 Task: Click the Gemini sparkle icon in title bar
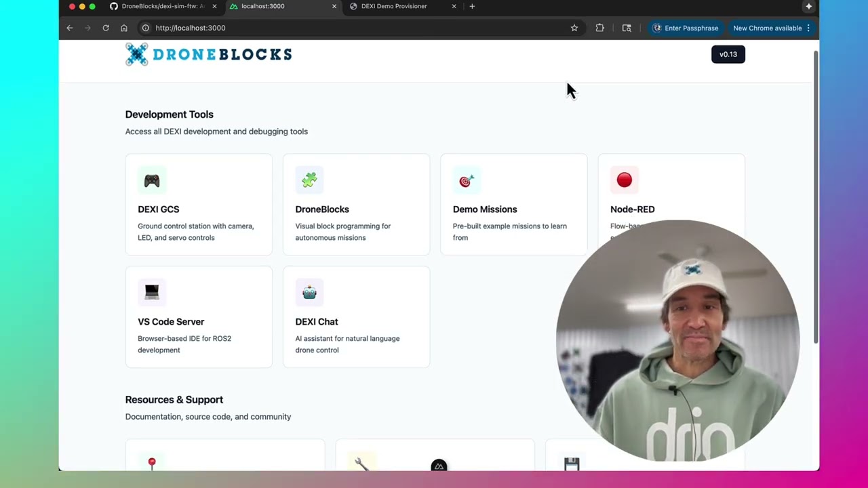click(x=808, y=6)
